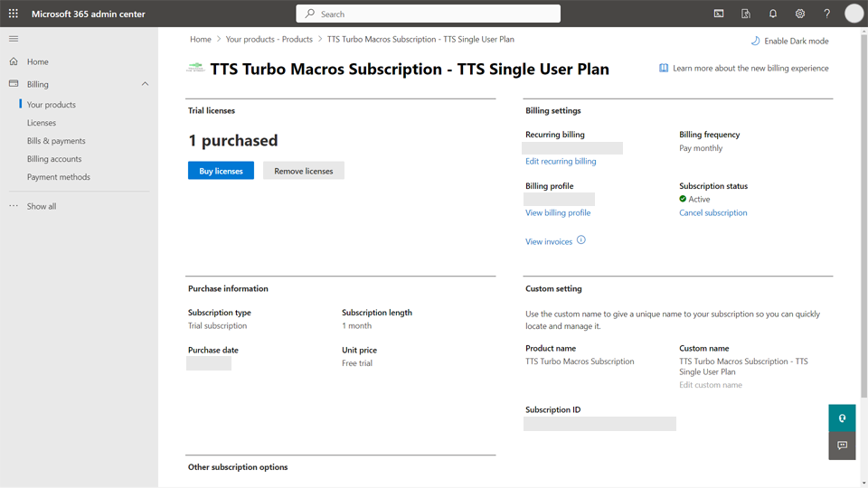This screenshot has width=868, height=488.
Task: Click the page vertical scrollbar
Action: (863, 216)
